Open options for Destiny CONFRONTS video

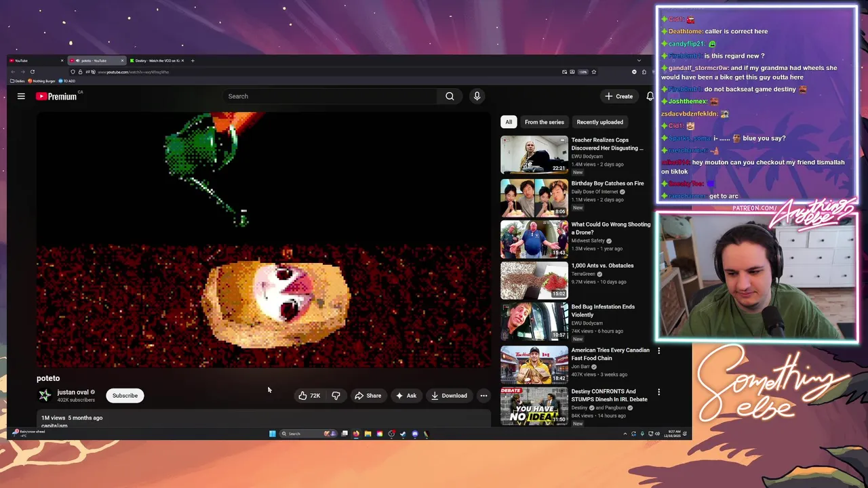(658, 392)
